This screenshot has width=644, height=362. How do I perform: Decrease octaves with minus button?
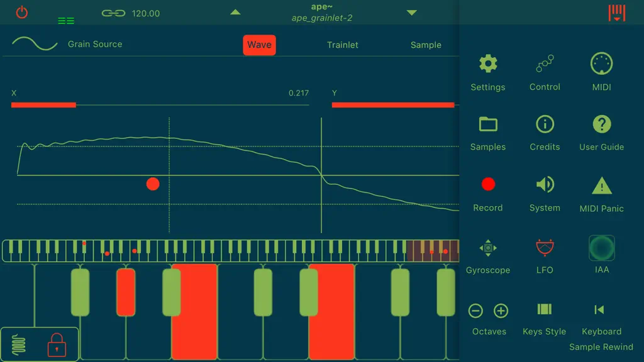(475, 310)
